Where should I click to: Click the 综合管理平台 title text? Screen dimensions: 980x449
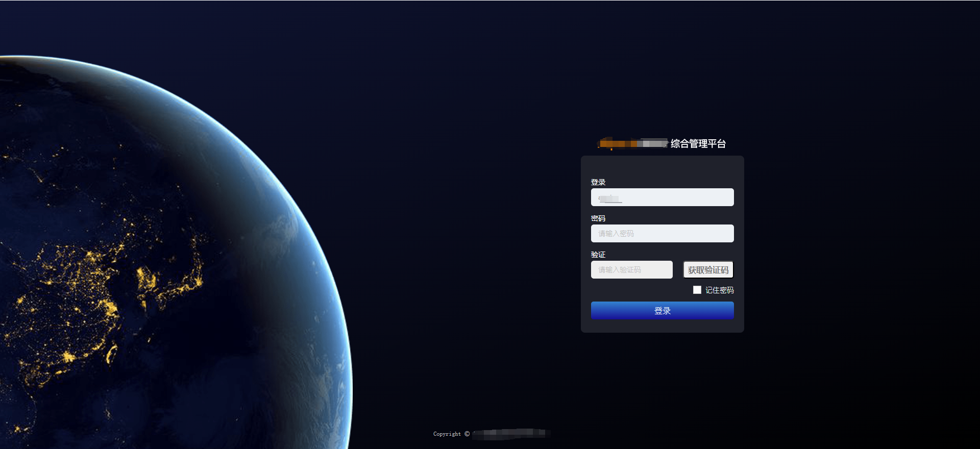point(698,144)
